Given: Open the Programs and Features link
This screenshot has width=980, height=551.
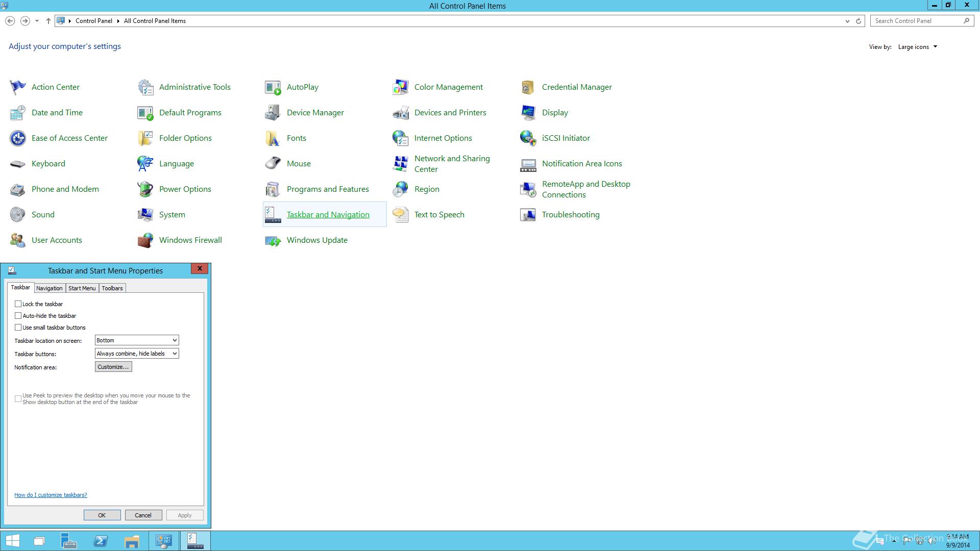Looking at the screenshot, I should pos(328,189).
